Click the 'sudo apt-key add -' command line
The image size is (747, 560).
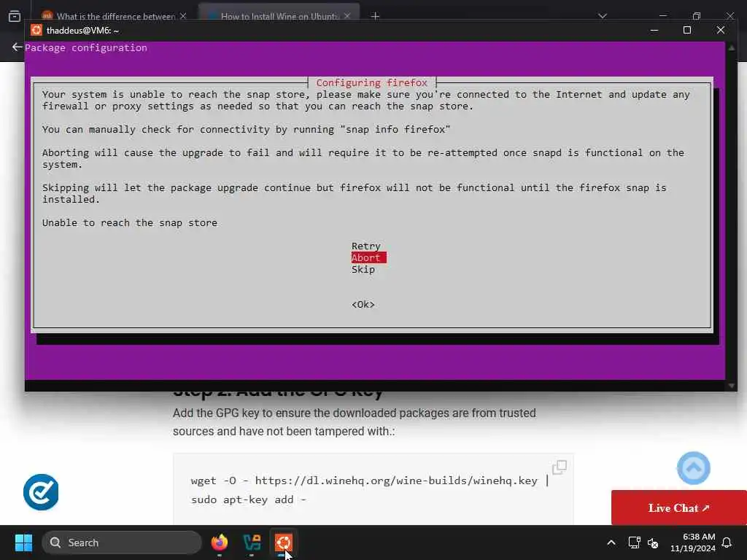coord(248,499)
